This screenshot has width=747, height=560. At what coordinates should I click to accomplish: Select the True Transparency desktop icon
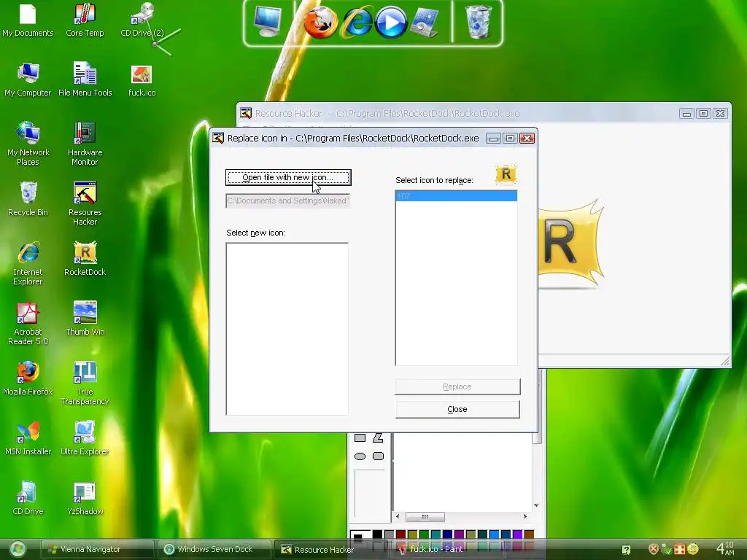click(85, 384)
